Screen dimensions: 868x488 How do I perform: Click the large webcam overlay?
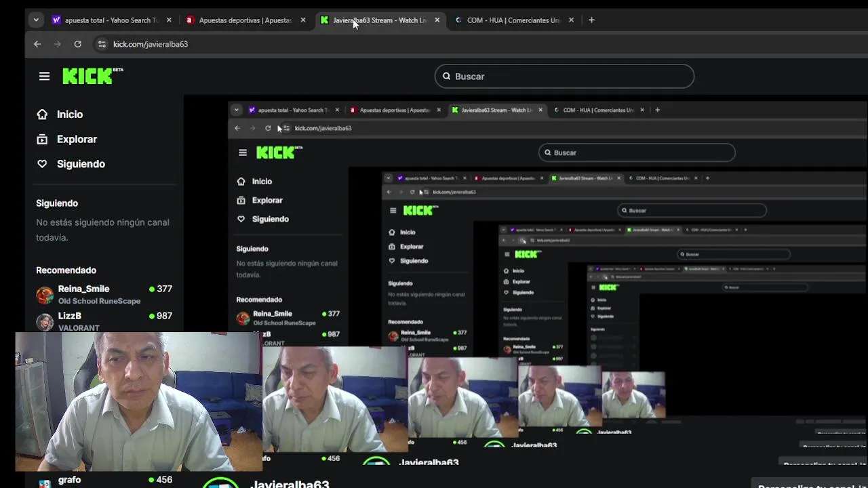tap(138, 401)
